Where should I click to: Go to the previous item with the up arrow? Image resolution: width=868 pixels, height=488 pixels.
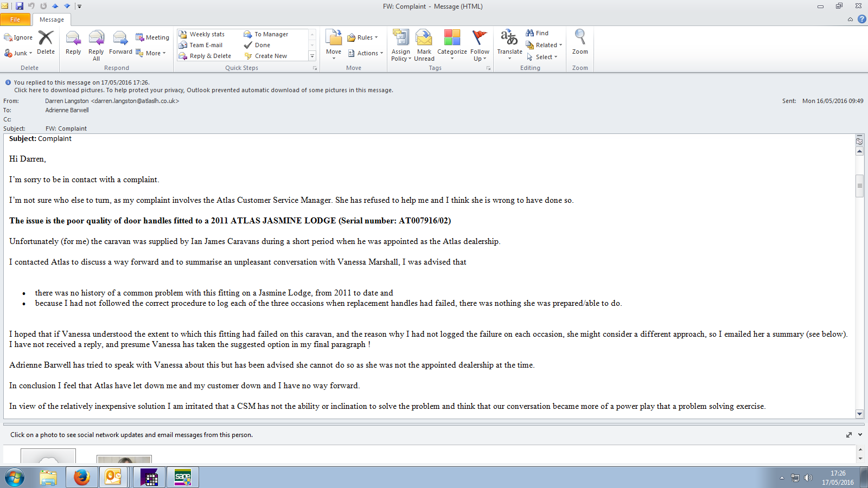point(55,6)
